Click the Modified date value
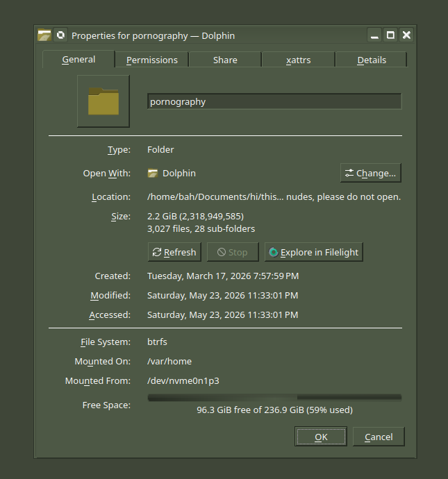The width and height of the screenshot is (448, 479). coord(223,296)
